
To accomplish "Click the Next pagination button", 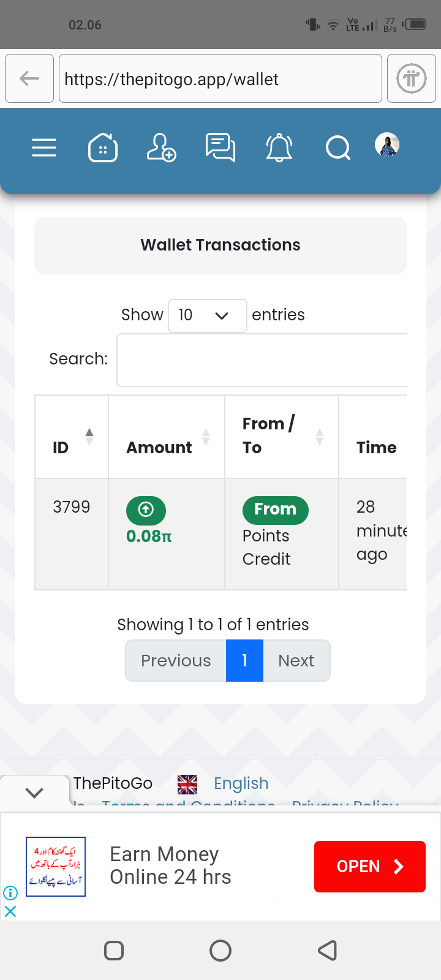I will click(x=296, y=660).
